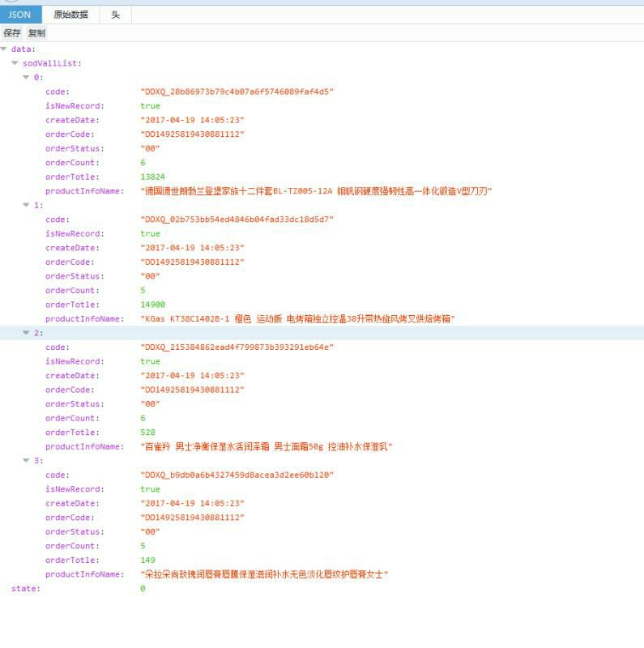Collapse the data root node
The width and height of the screenshot is (644, 648).
pos(4,49)
